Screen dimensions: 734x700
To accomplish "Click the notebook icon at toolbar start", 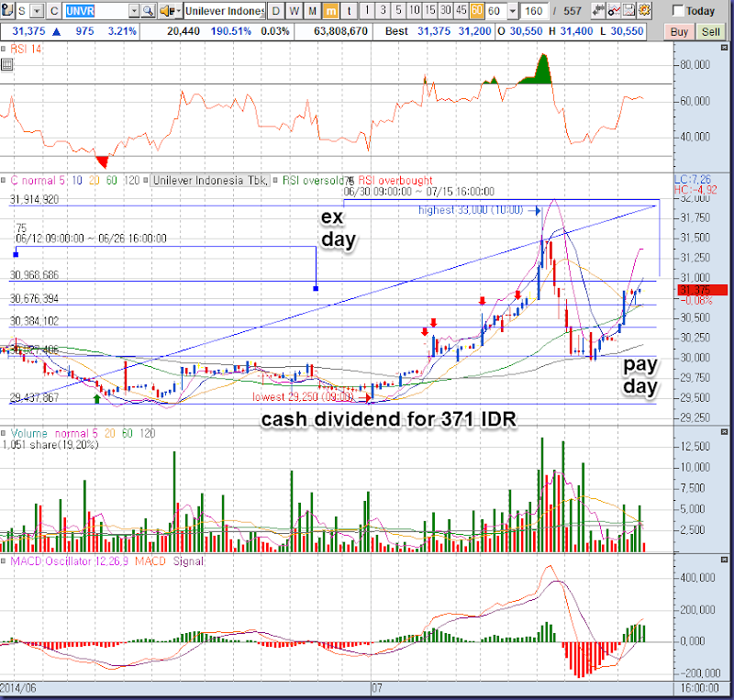I will [7, 10].
